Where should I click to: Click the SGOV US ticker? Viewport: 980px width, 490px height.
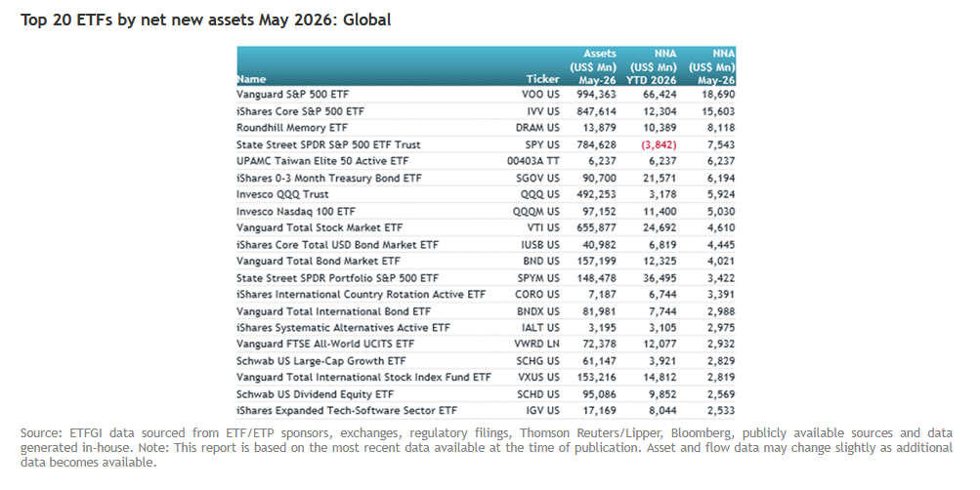point(538,178)
